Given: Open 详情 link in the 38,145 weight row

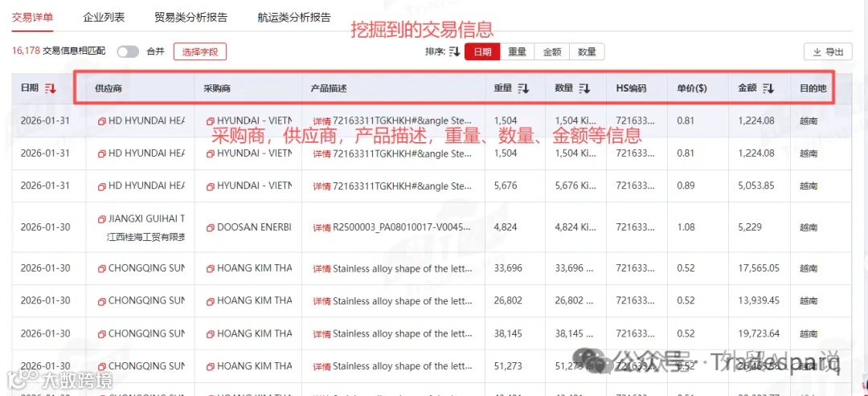Looking at the screenshot, I should click(321, 334).
